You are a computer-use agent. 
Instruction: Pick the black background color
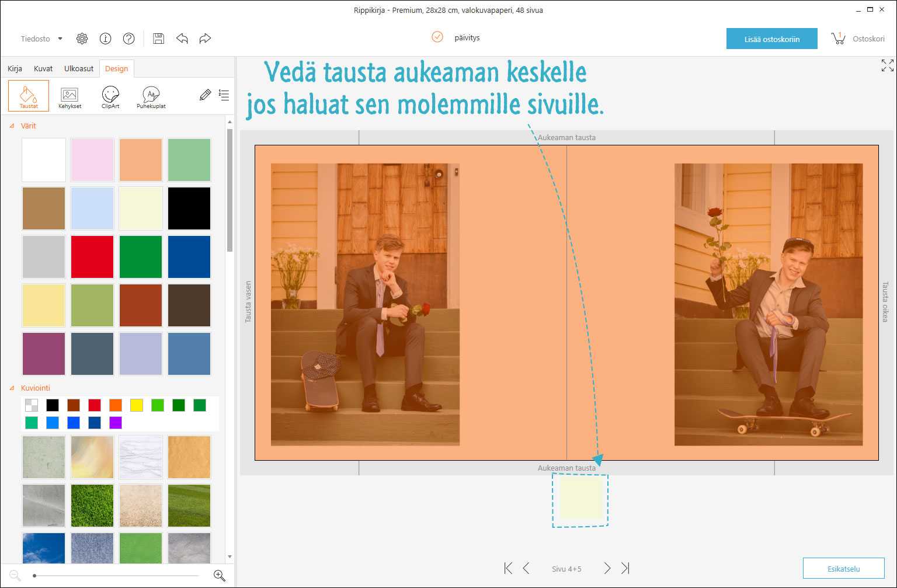pos(189,208)
